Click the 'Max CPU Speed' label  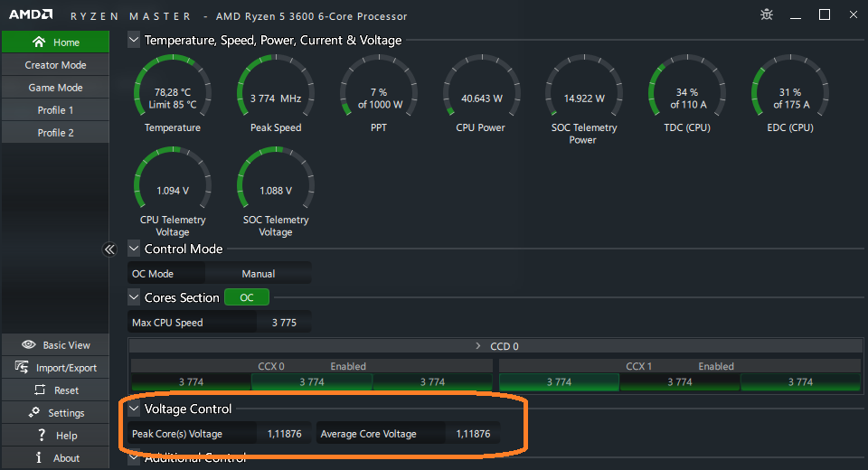pyautogui.click(x=167, y=322)
